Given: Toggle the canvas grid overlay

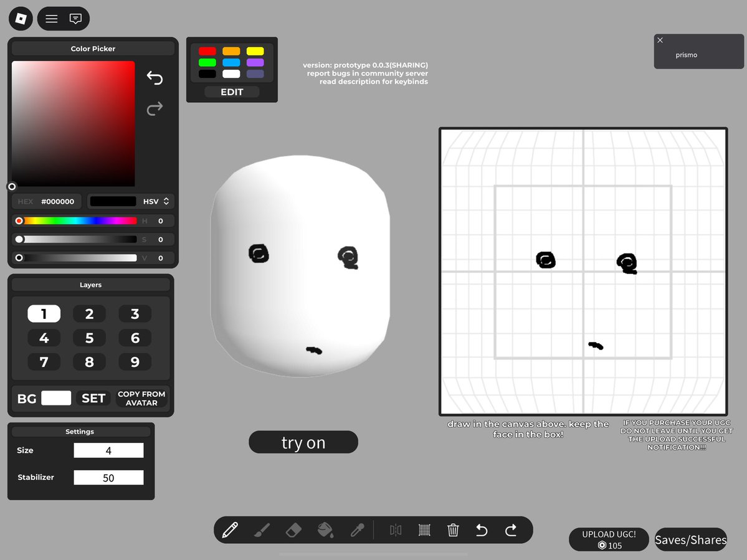Looking at the screenshot, I should click(424, 530).
